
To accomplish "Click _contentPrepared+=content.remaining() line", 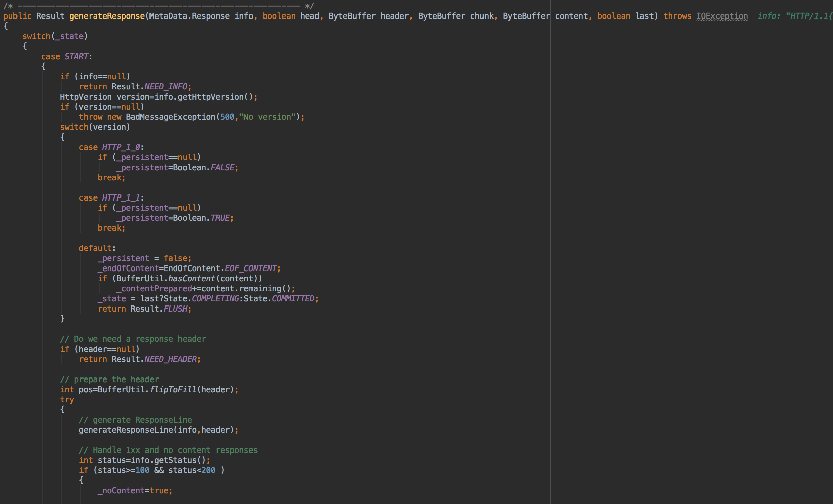I will coord(205,289).
